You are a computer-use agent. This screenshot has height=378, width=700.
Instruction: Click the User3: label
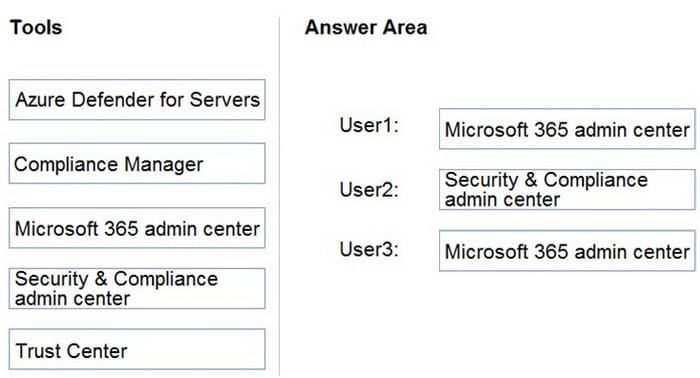coord(369,249)
